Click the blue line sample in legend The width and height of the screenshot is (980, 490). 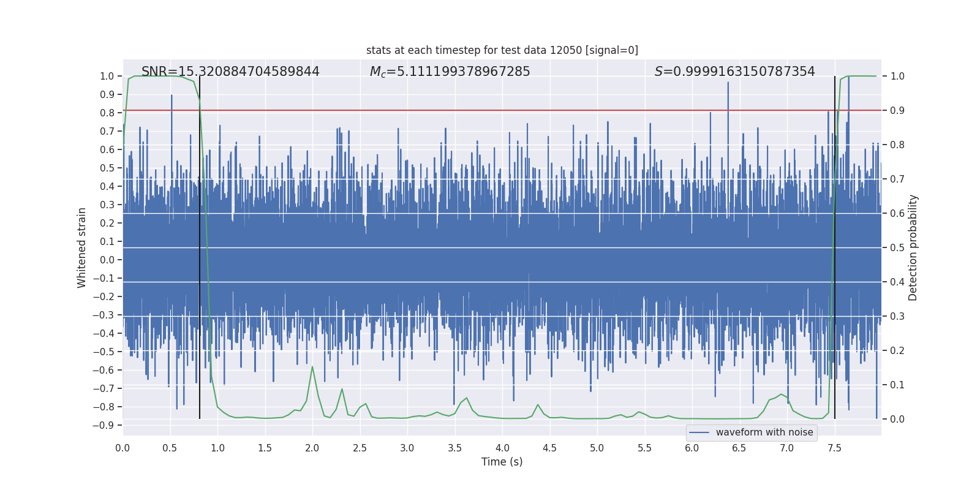[699, 432]
